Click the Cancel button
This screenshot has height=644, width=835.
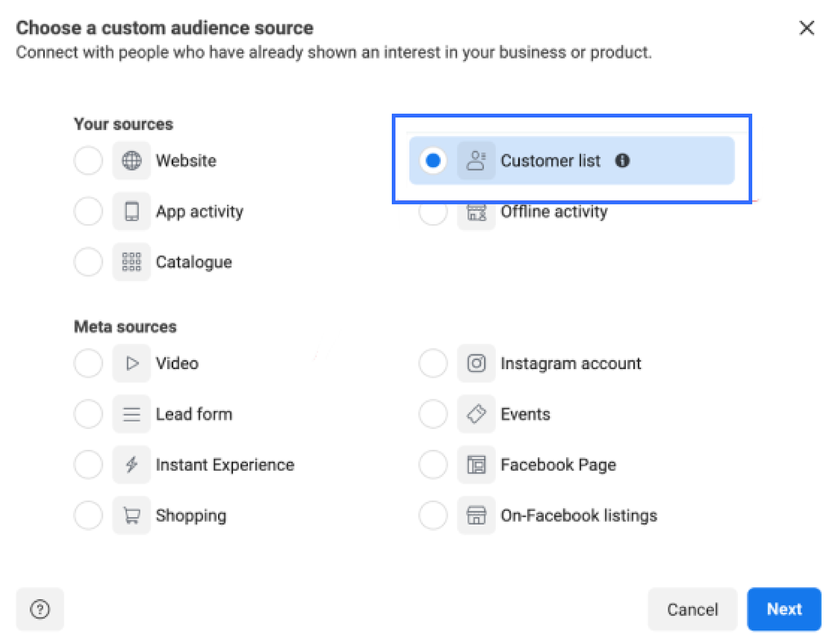692,609
